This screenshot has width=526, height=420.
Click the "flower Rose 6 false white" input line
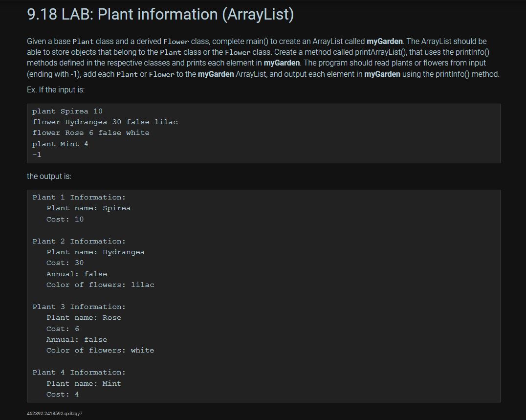click(x=91, y=133)
